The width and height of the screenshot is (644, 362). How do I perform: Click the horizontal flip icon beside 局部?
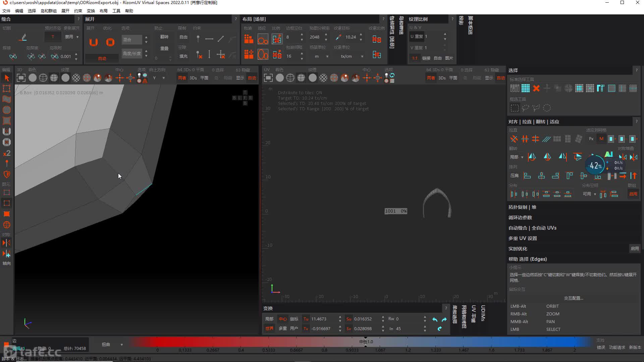[532, 157]
